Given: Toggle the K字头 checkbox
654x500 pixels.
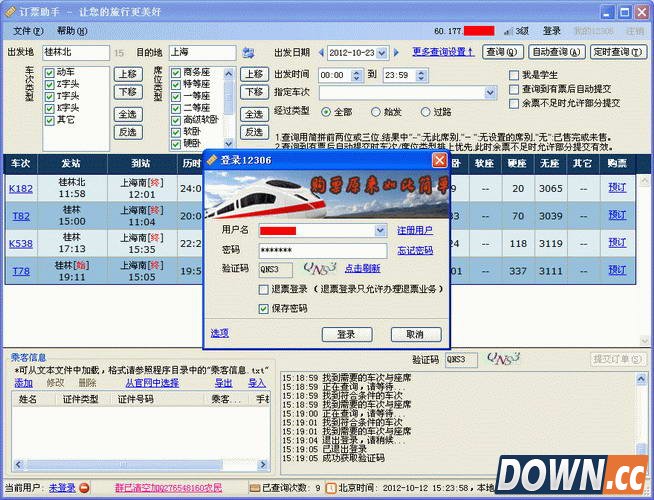Looking at the screenshot, I should (50, 108).
